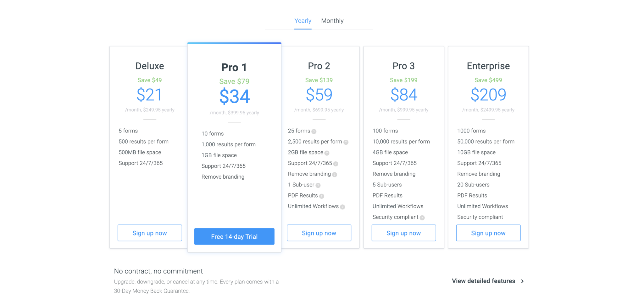The image size is (644, 308).
Task: Open the help icon beside 1 Sub-user
Action: [x=318, y=185]
